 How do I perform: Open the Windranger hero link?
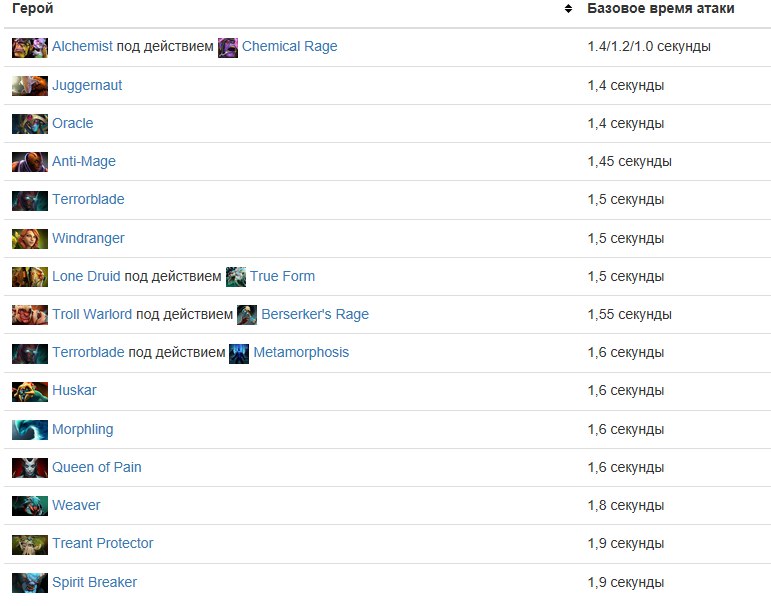(x=88, y=238)
